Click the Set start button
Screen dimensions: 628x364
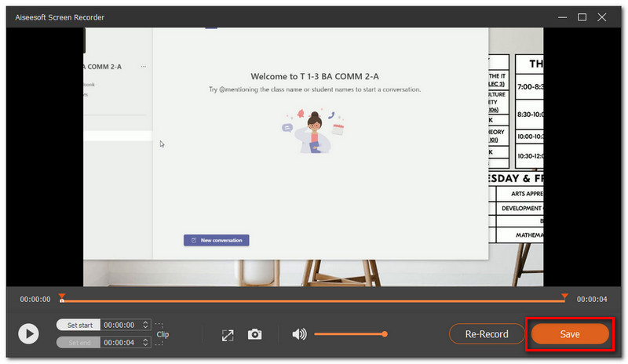[x=79, y=325]
